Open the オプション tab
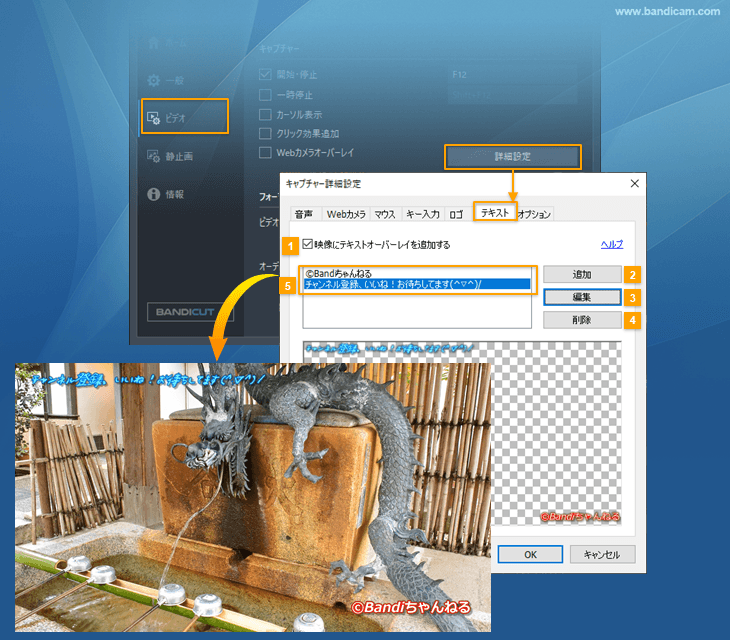This screenshot has width=730, height=640. point(535,214)
